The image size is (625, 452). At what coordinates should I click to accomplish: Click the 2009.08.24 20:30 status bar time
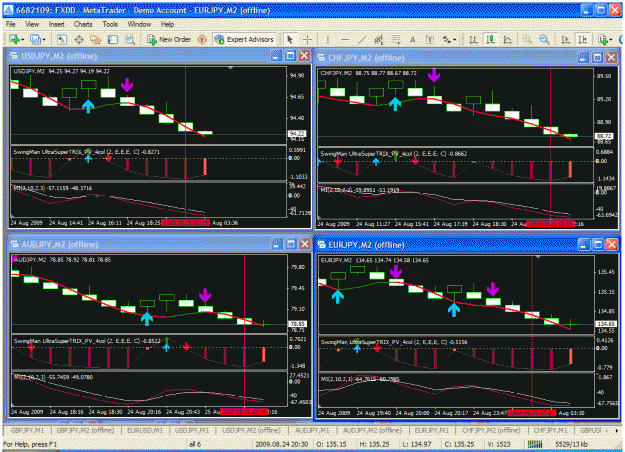pos(281,444)
